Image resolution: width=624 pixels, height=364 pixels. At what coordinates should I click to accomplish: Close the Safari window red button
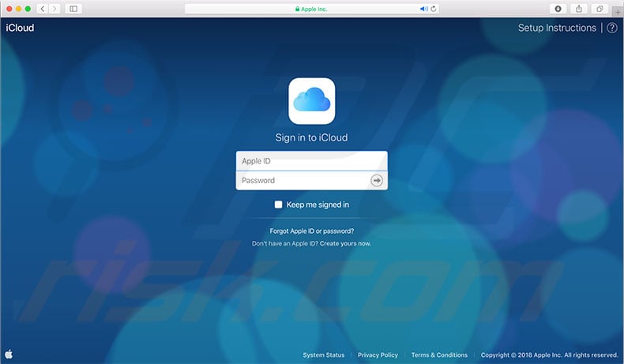9,9
